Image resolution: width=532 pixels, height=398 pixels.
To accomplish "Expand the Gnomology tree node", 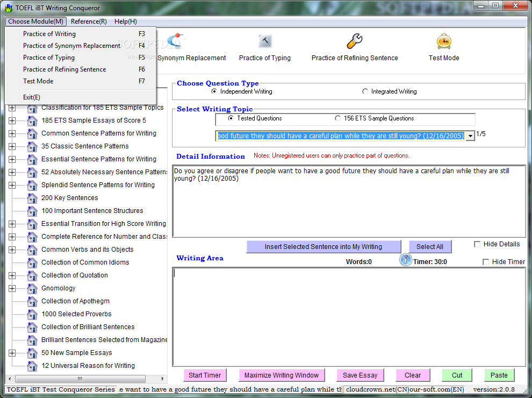I will click(12, 288).
